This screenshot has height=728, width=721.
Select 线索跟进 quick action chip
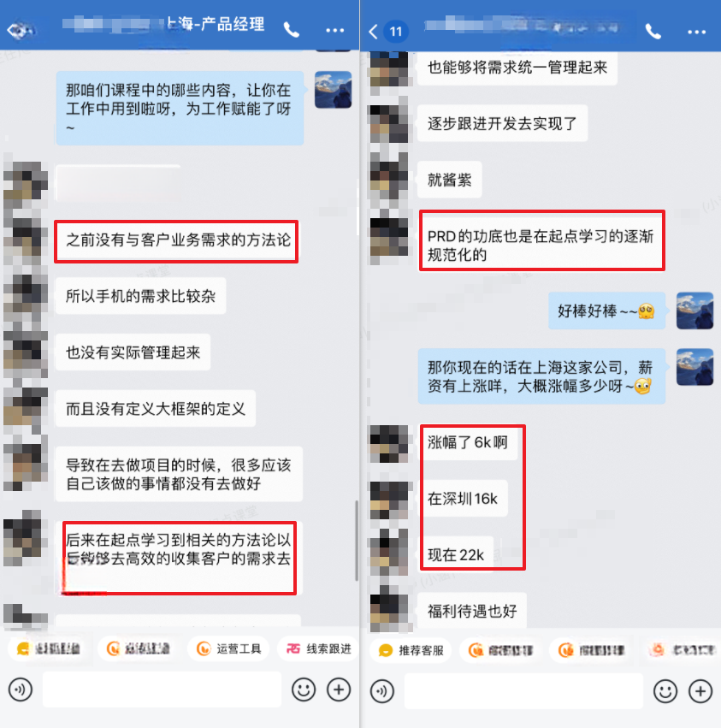[x=319, y=648]
